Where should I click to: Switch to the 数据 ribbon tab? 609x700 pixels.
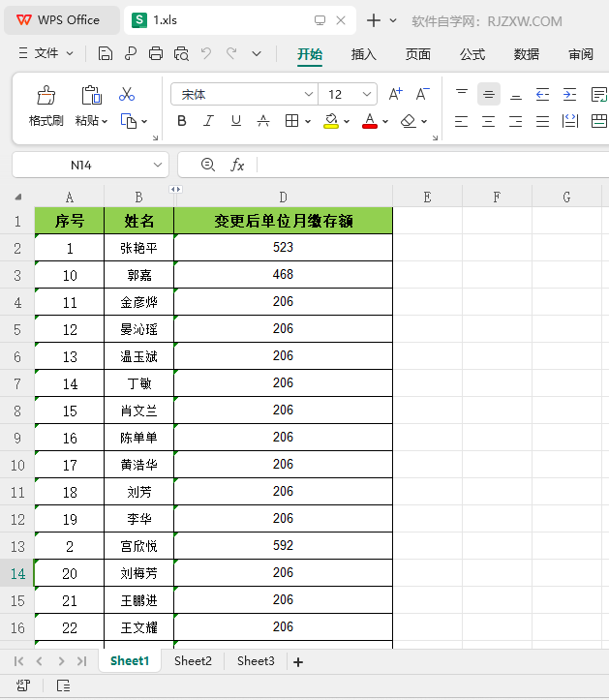[x=527, y=54]
